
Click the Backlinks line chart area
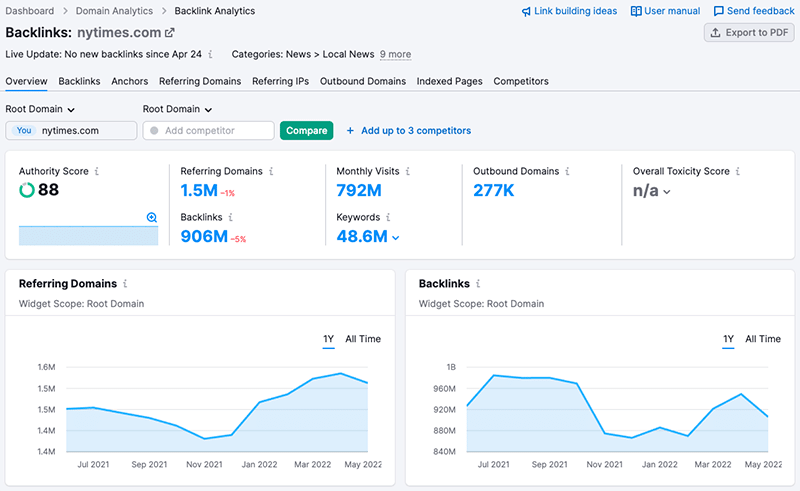[x=617, y=413]
